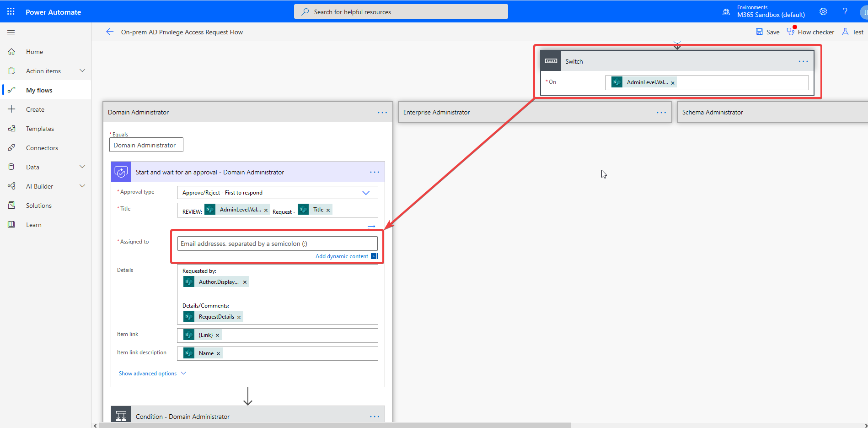Open the Approval type dropdown
This screenshot has height=428, width=868.
[x=278, y=193]
